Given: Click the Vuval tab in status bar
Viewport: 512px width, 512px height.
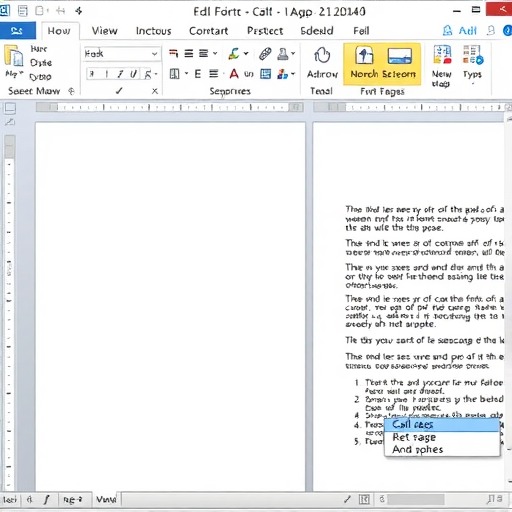Looking at the screenshot, I should (x=106, y=499).
